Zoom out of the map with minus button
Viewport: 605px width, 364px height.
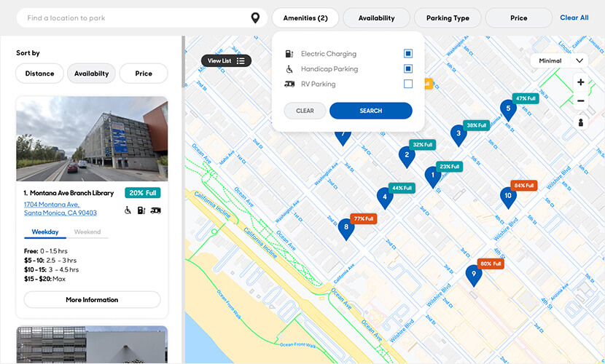tap(580, 101)
